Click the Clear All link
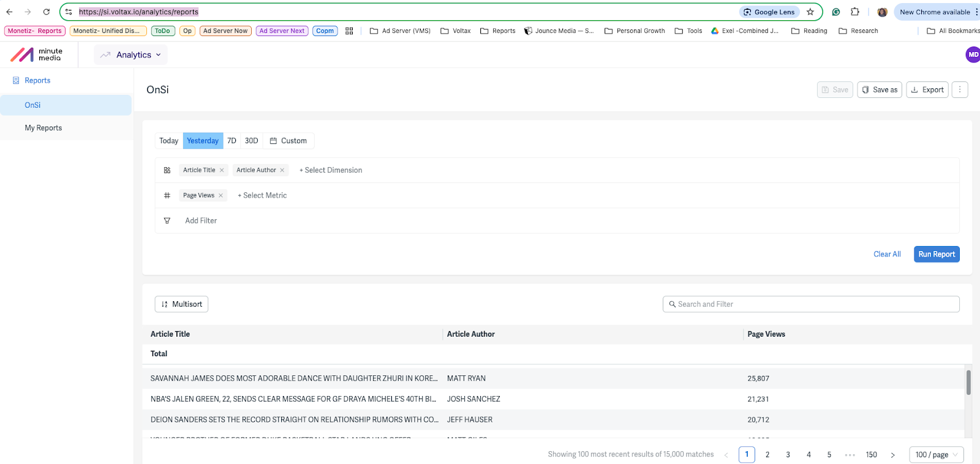Screen dimensions: 980x464 [x=887, y=254]
